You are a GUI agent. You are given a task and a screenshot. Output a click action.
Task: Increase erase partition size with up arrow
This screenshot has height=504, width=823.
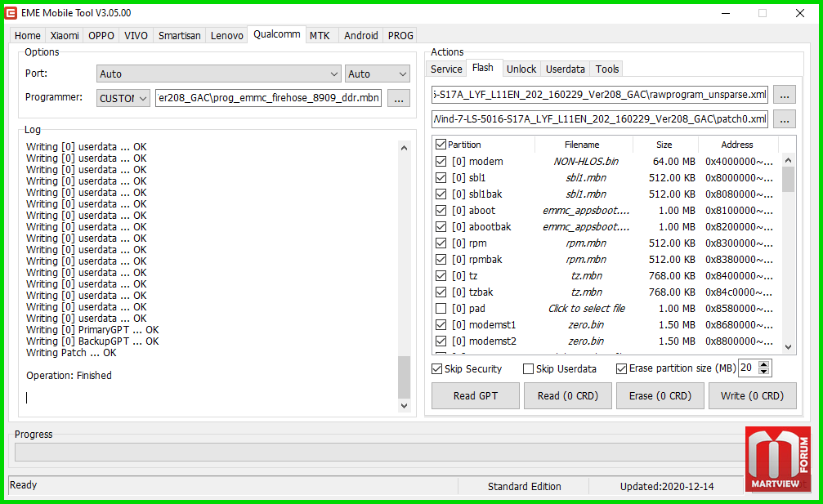(764, 364)
